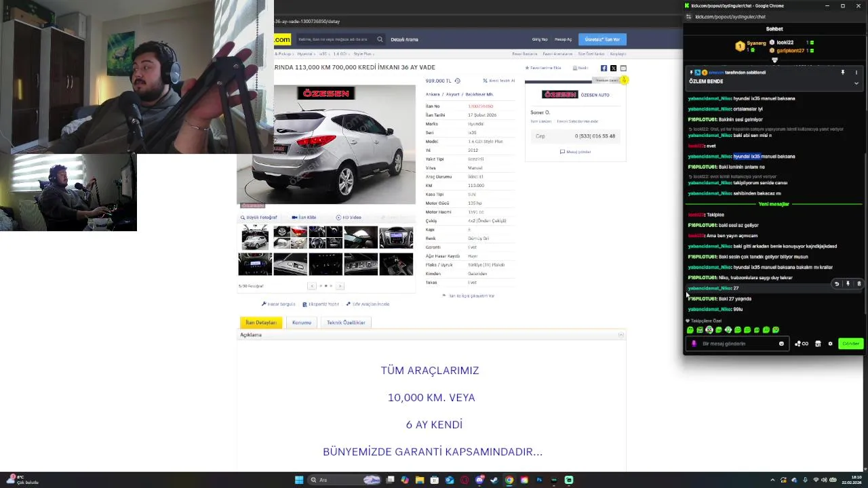The image size is (868, 488).
Task: Click price history clock icon next to 989.000 TL
Action: point(457,81)
